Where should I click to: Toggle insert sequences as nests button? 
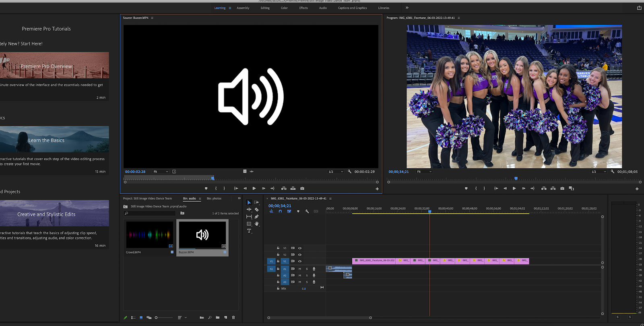[x=271, y=211]
